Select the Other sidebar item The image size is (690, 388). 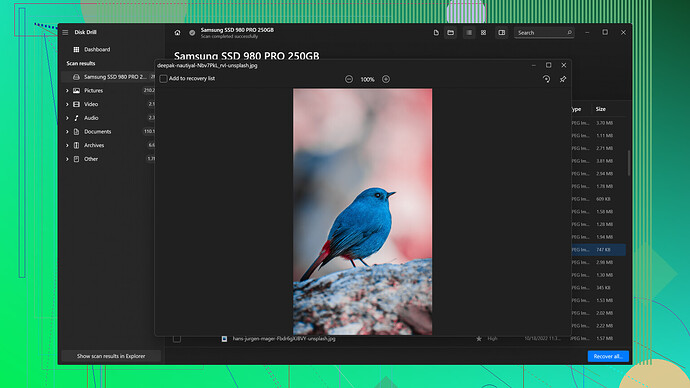click(108, 159)
